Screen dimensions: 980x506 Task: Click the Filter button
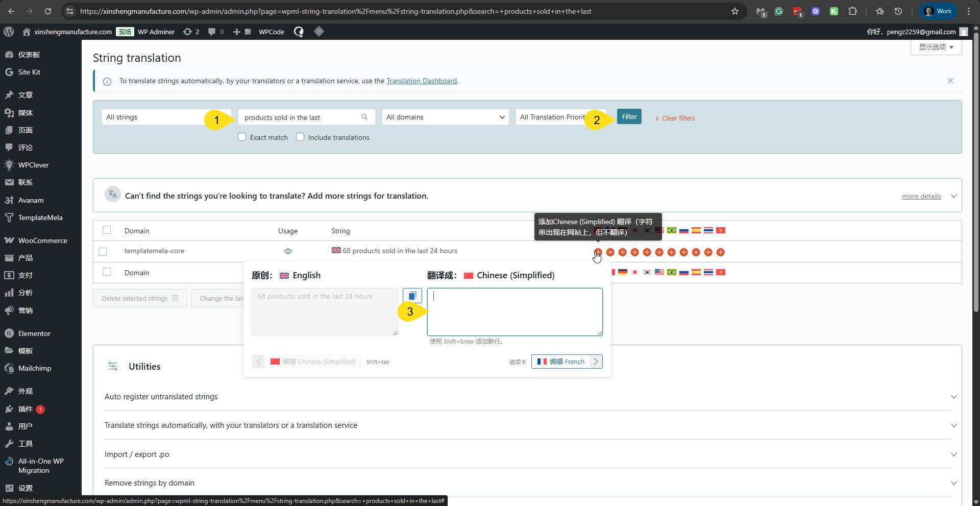click(x=629, y=116)
